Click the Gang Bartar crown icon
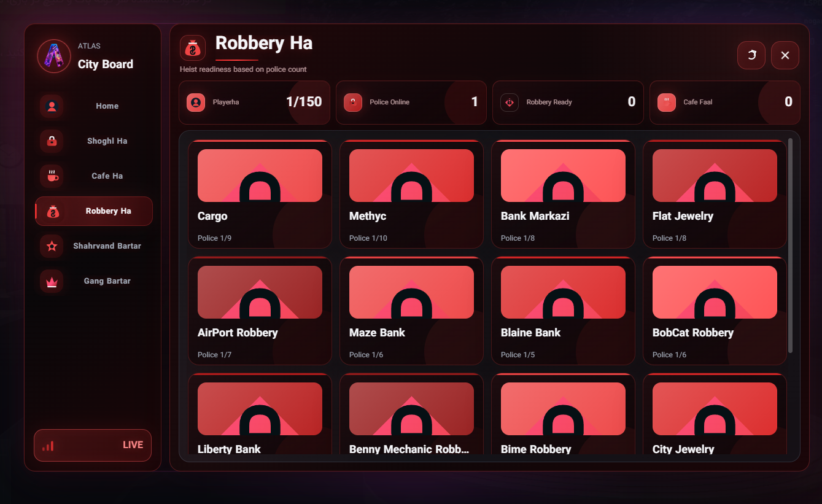Image resolution: width=822 pixels, height=504 pixels. coord(52,281)
